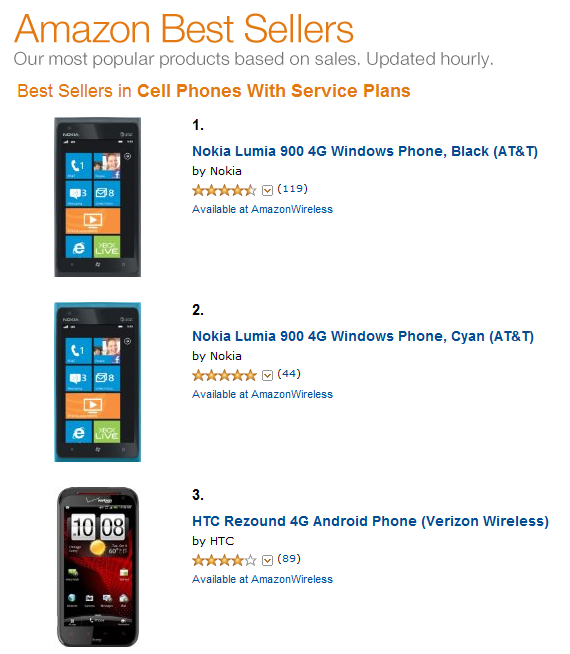Image resolution: width=570 pixels, height=654 pixels.
Task: Click star rating of Lumia 900 Black
Action: 224,190
